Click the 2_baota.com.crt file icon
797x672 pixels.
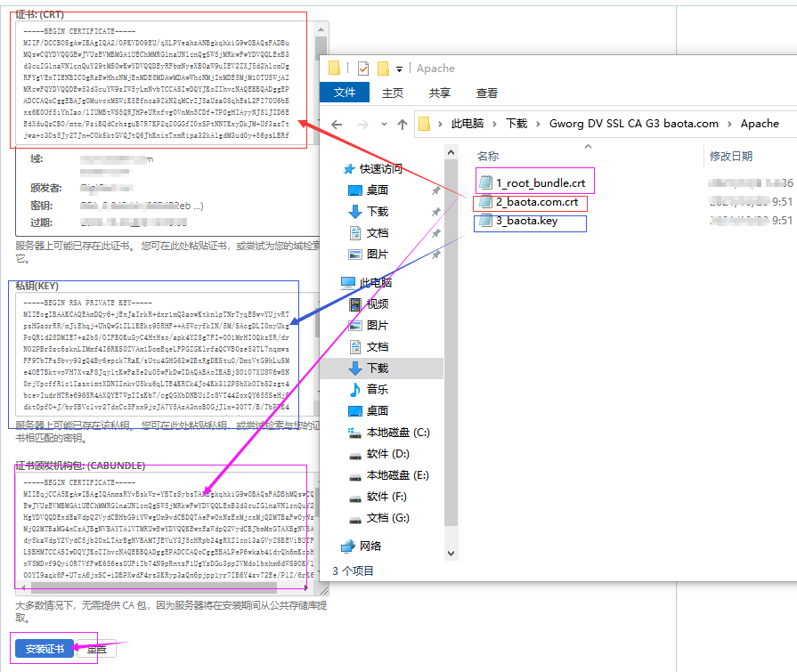coord(486,201)
